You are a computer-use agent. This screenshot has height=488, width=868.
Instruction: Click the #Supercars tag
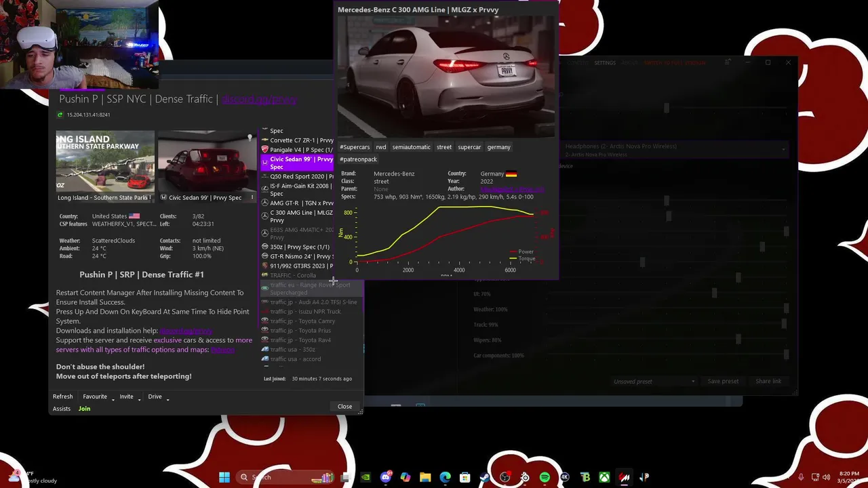(355, 147)
